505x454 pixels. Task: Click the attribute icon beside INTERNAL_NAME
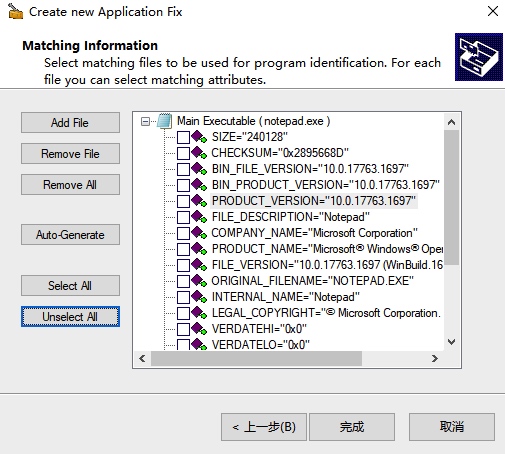(199, 297)
